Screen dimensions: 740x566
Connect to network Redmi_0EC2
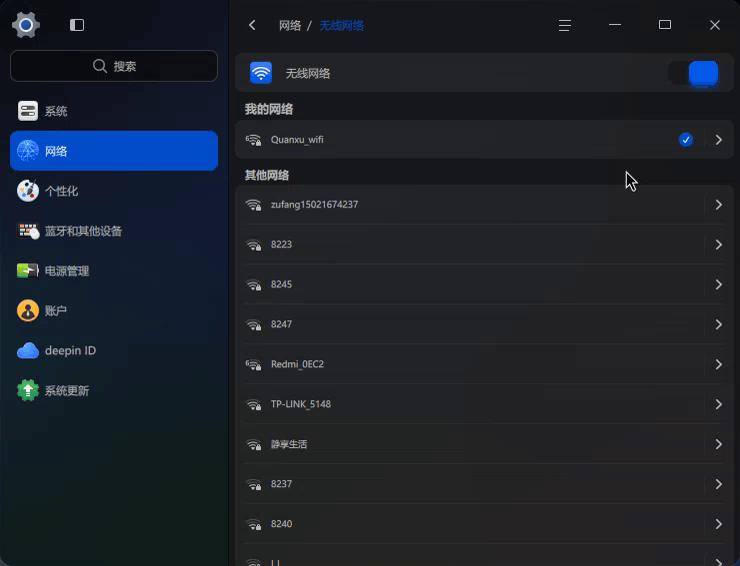(484, 364)
